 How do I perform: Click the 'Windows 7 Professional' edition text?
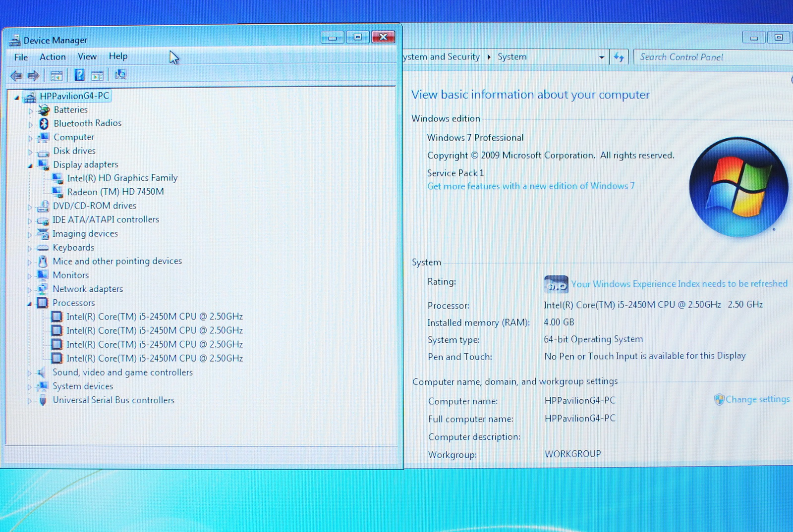tap(475, 138)
